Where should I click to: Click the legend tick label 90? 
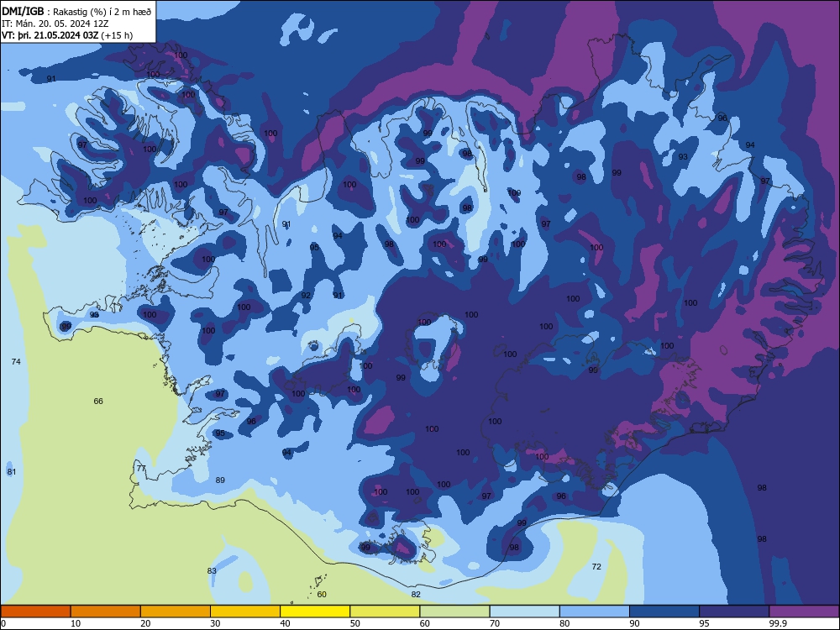pos(634,623)
